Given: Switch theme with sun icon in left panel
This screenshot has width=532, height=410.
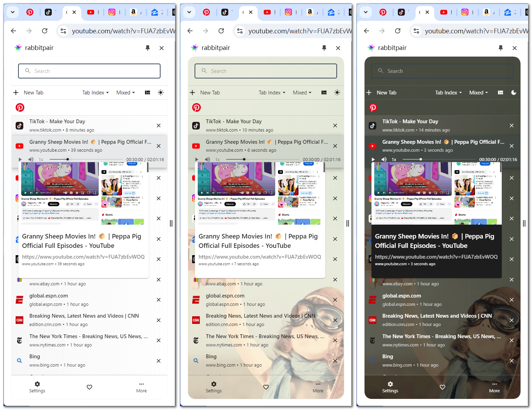Looking at the screenshot, I should tap(161, 93).
